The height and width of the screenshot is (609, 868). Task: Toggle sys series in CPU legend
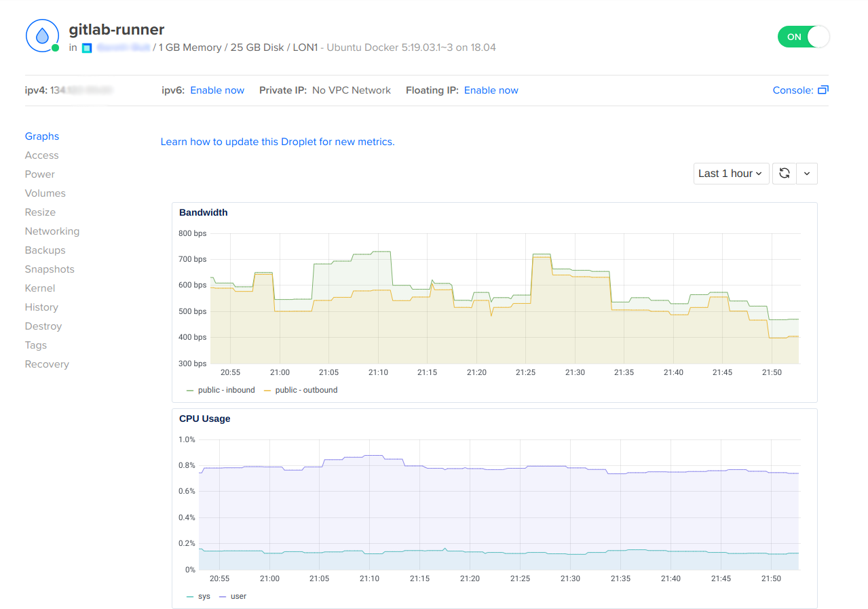tap(198, 596)
